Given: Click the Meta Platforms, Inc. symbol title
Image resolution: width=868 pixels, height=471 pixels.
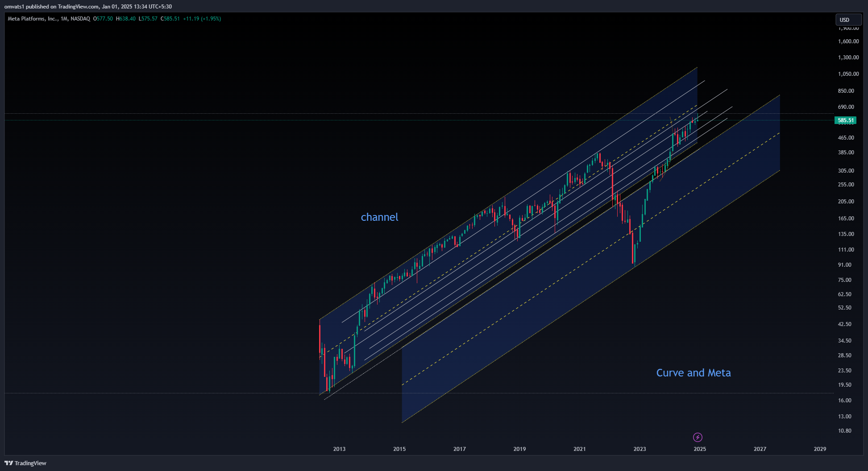Looking at the screenshot, I should [49, 19].
